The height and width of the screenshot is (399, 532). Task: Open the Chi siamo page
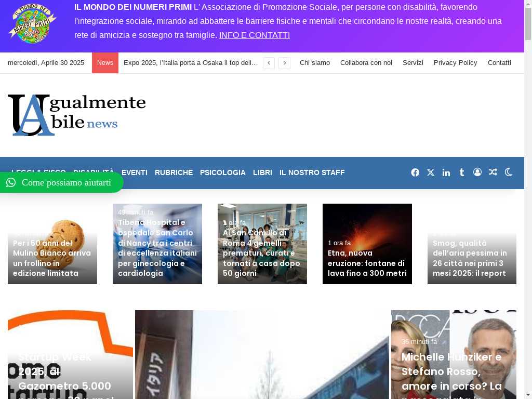314,63
